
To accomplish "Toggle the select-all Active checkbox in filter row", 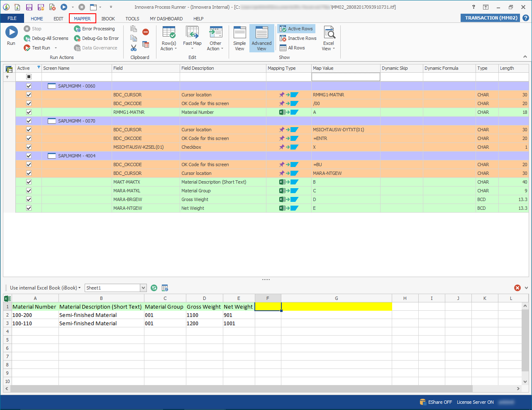I will [x=29, y=77].
